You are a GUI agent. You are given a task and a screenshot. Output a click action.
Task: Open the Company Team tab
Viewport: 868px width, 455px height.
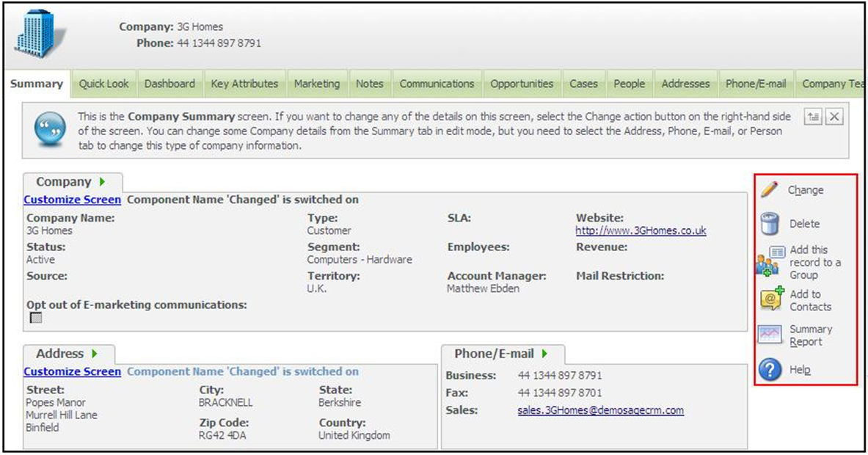pyautogui.click(x=830, y=84)
